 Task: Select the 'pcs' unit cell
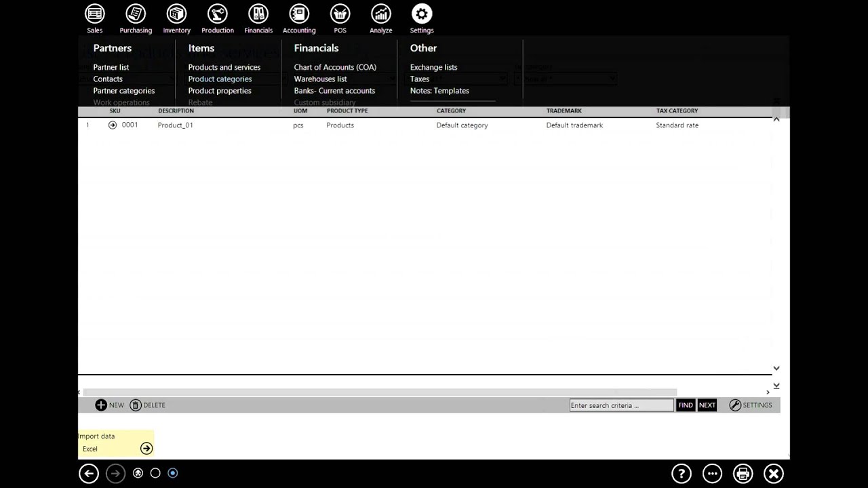point(298,125)
